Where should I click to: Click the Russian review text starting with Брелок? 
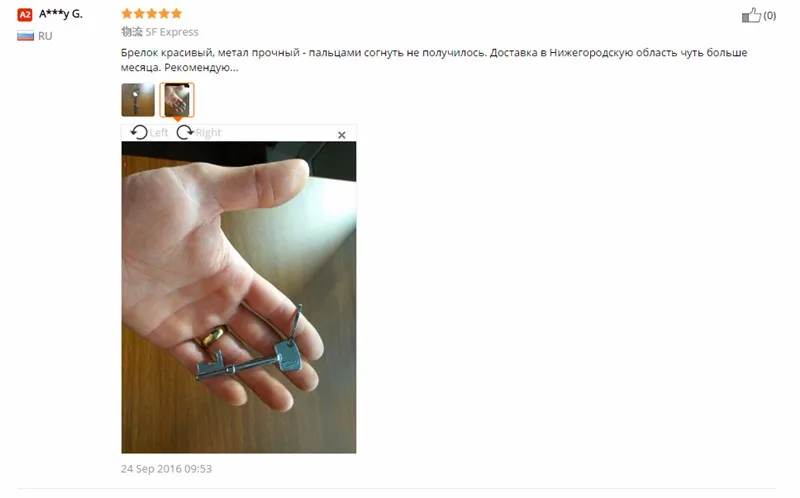point(434,60)
